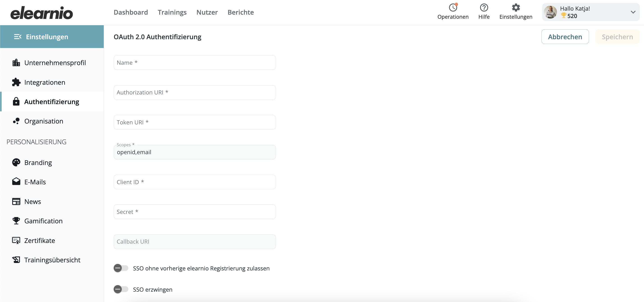Click the PERSONALISIERUNG section label
644x302 pixels.
click(x=37, y=142)
